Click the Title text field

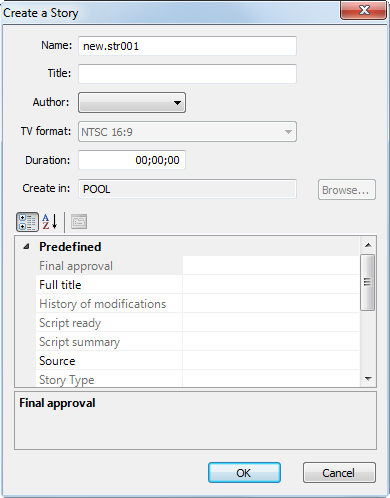(x=187, y=74)
